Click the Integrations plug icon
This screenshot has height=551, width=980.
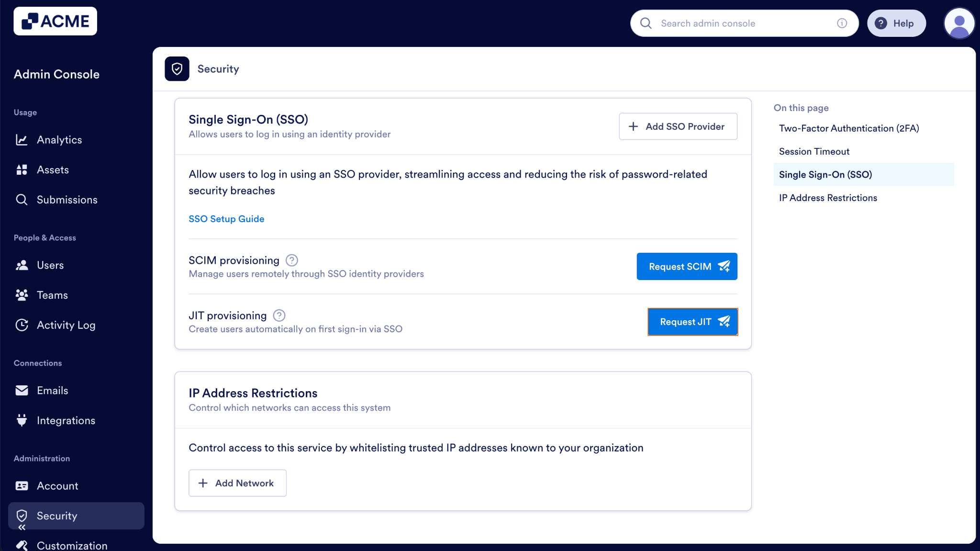click(22, 420)
